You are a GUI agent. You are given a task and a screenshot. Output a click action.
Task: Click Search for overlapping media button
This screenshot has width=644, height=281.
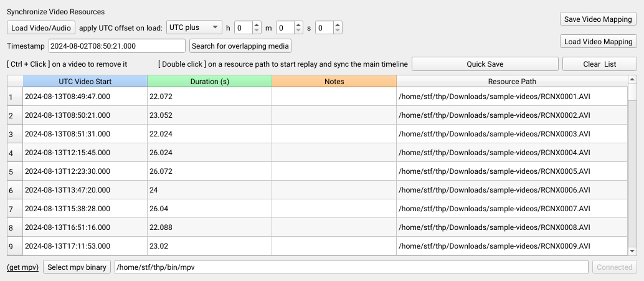click(x=240, y=46)
